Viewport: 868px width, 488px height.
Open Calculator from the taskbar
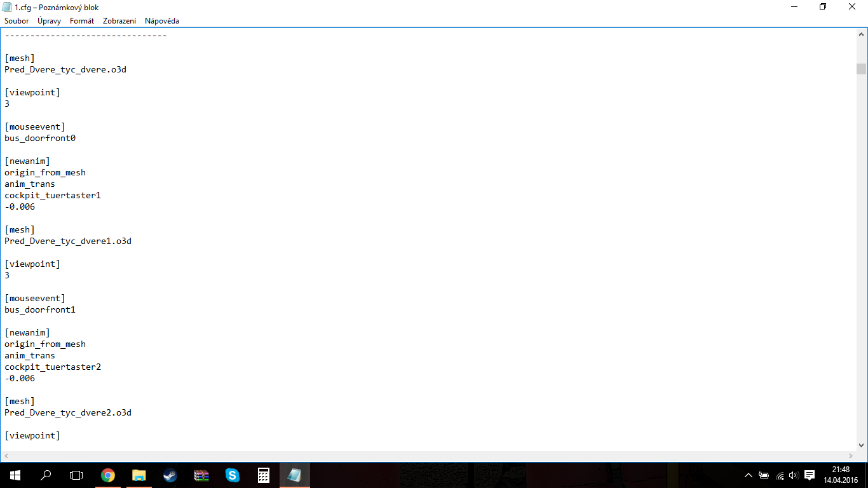pos(263,475)
